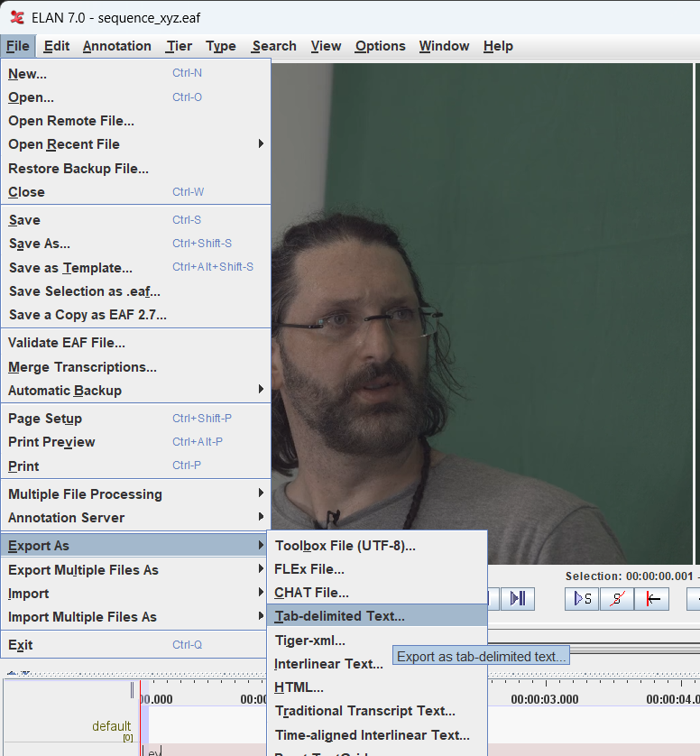Expand the Automatic Backup submenu
Image resolution: width=700 pixels, height=756 pixels.
135,390
